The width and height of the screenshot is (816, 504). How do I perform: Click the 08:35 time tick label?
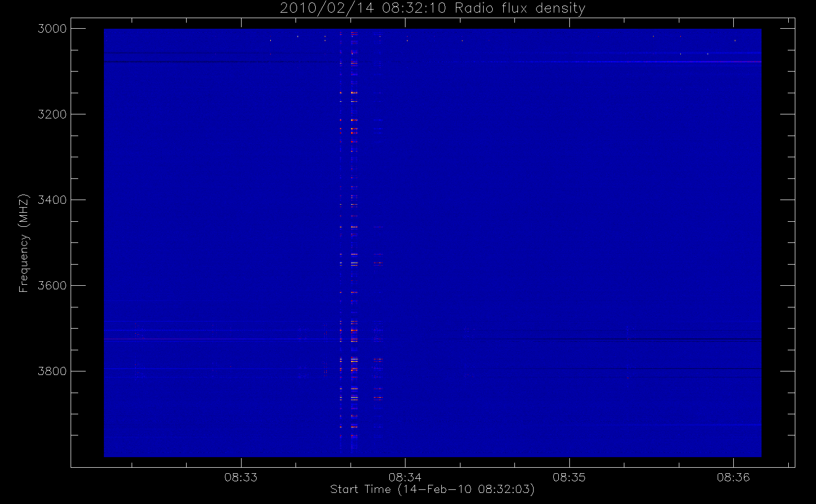tap(569, 477)
